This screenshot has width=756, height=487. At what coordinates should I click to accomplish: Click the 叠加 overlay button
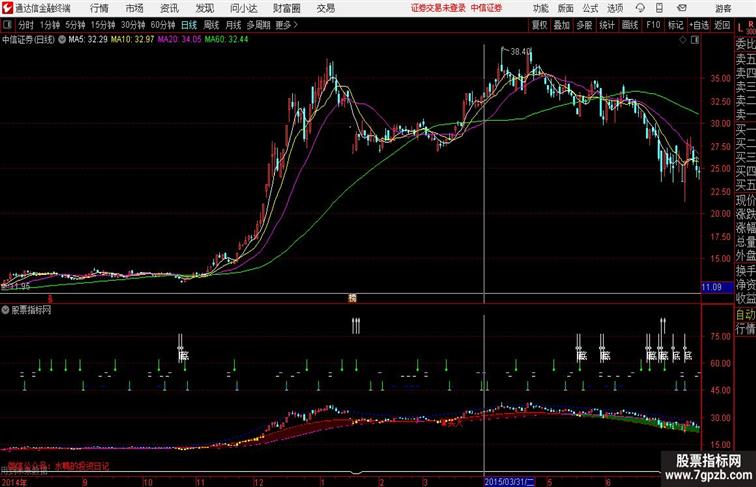562,25
